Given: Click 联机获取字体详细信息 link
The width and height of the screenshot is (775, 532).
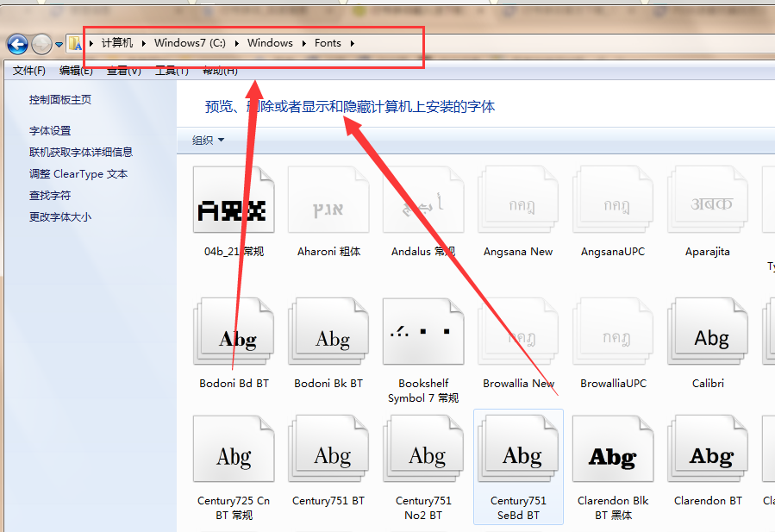Looking at the screenshot, I should coord(80,153).
